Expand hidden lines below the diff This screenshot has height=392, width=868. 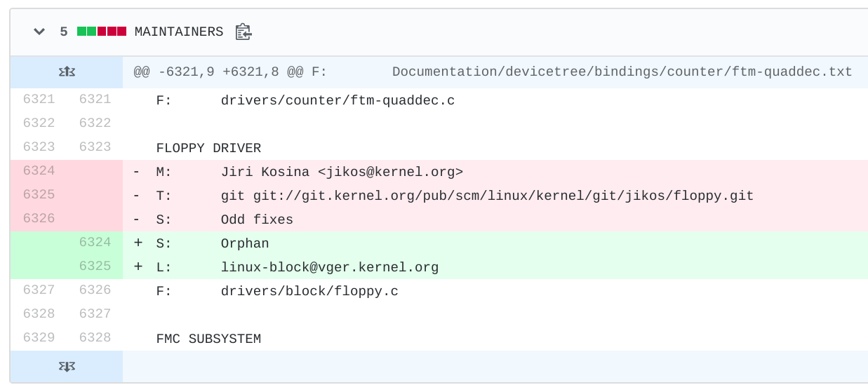pyautogui.click(x=67, y=366)
